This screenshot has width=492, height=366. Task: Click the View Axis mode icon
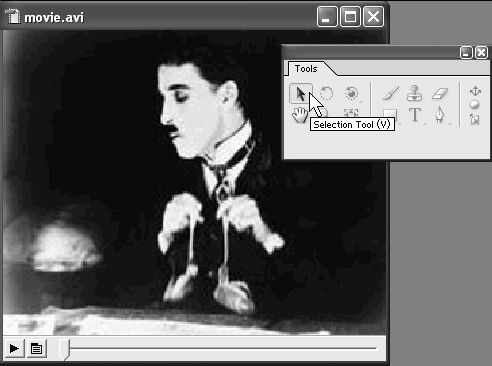point(475,119)
